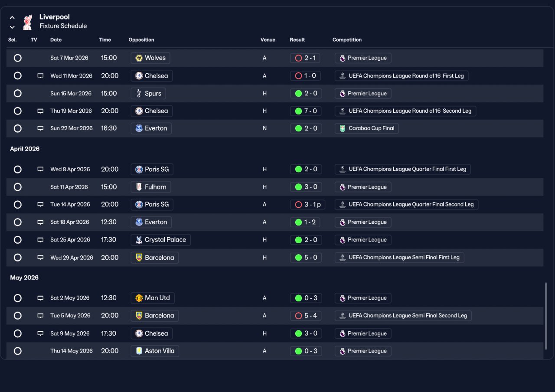Screen dimensions: 555x392
Task: Click the Carabao Cup logo icon
Action: (343, 128)
